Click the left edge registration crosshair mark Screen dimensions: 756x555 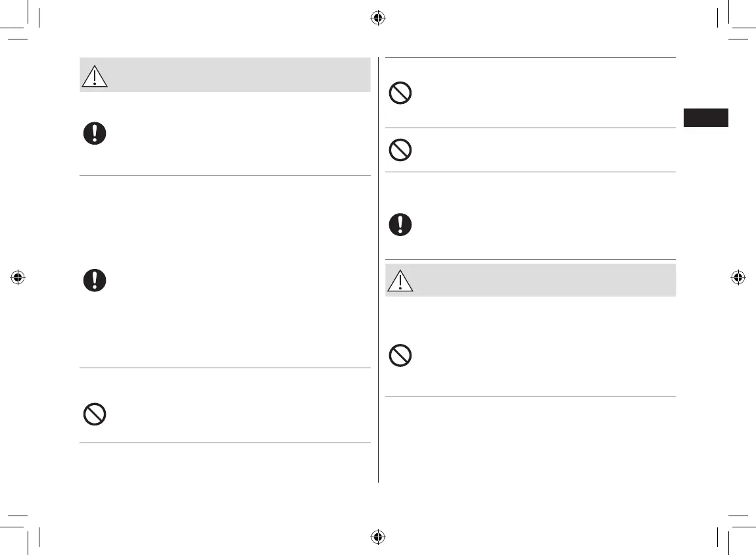(x=18, y=277)
